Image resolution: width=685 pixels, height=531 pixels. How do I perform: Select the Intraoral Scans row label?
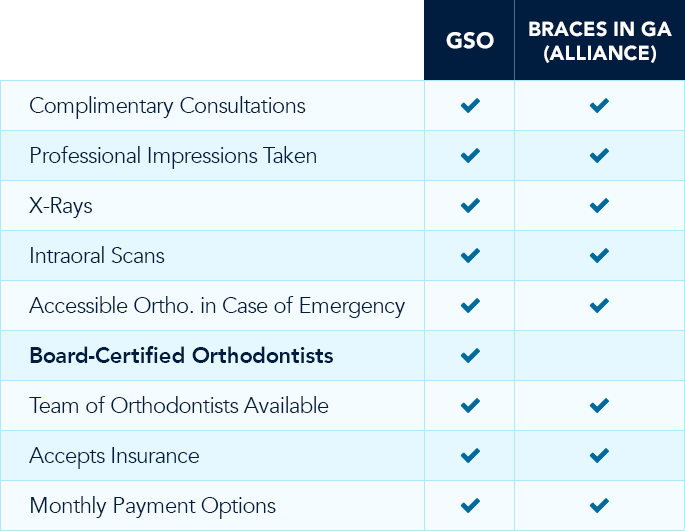coord(97,256)
